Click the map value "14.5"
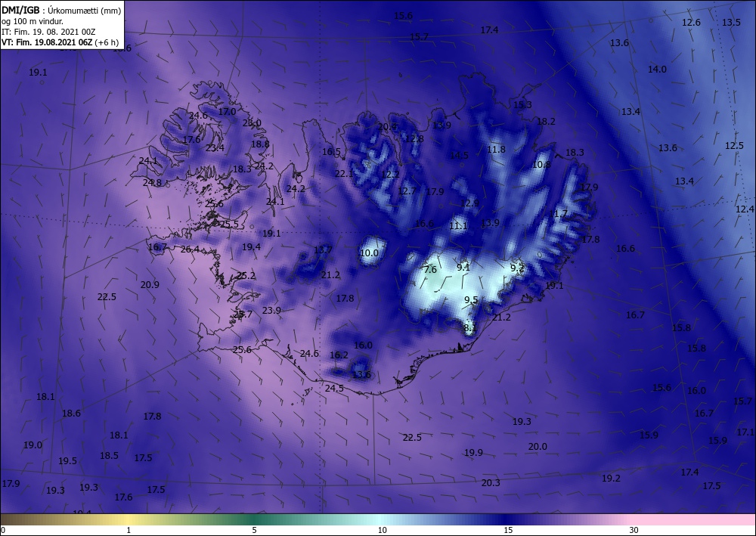 tap(459, 155)
